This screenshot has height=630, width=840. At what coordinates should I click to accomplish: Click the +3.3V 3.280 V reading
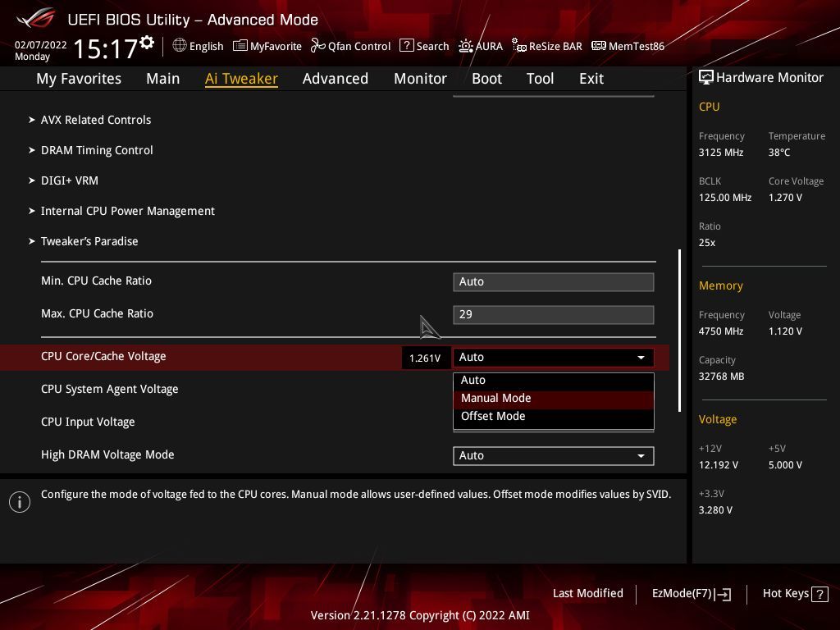click(x=715, y=510)
